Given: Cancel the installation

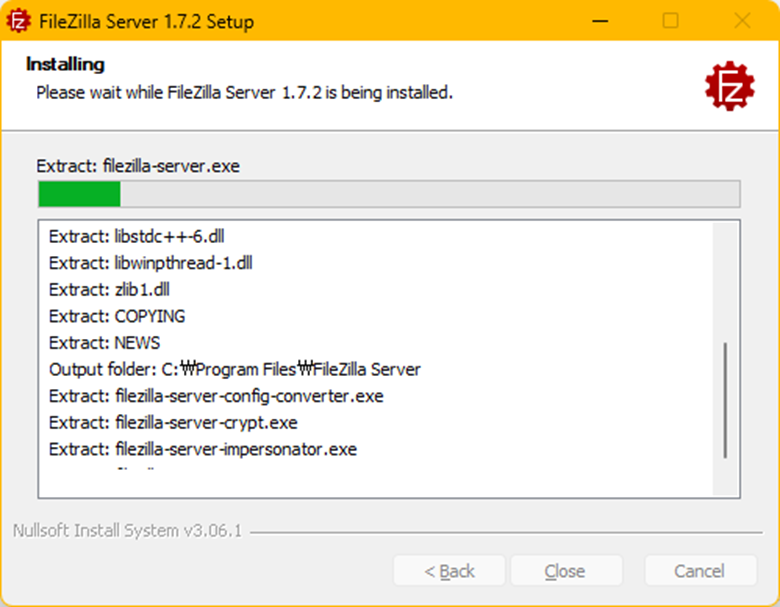Looking at the screenshot, I should (x=700, y=571).
